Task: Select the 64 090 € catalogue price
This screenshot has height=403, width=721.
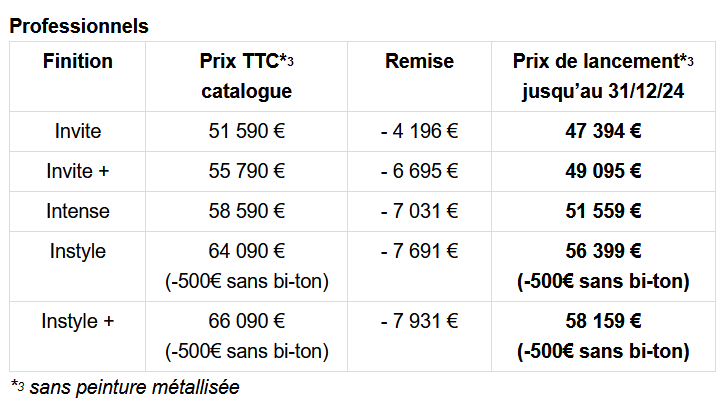Action: 246,251
